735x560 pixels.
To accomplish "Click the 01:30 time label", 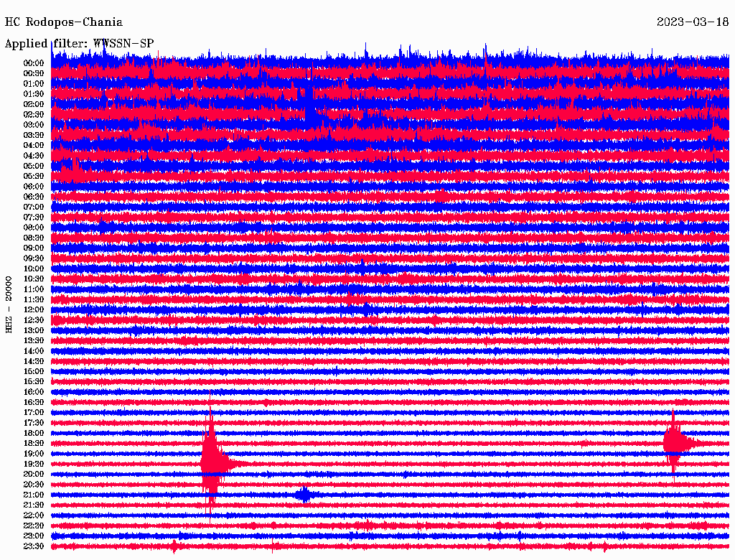I will coord(34,94).
